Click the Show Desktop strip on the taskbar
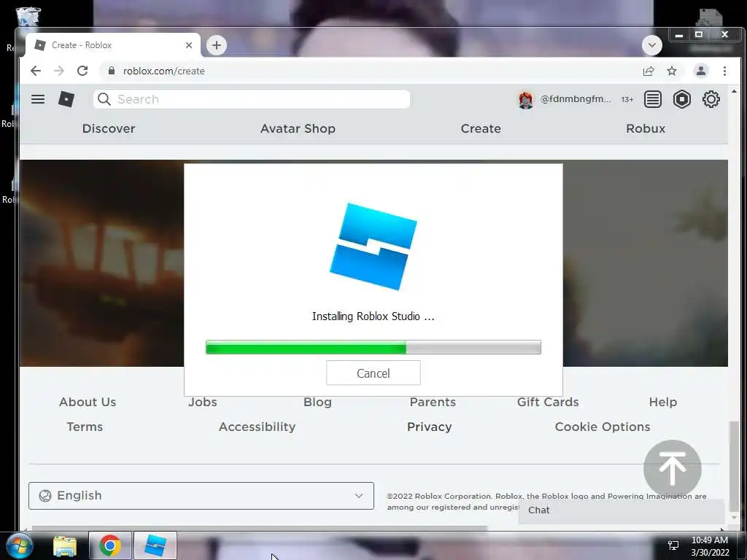The width and height of the screenshot is (747, 560). (x=742, y=545)
